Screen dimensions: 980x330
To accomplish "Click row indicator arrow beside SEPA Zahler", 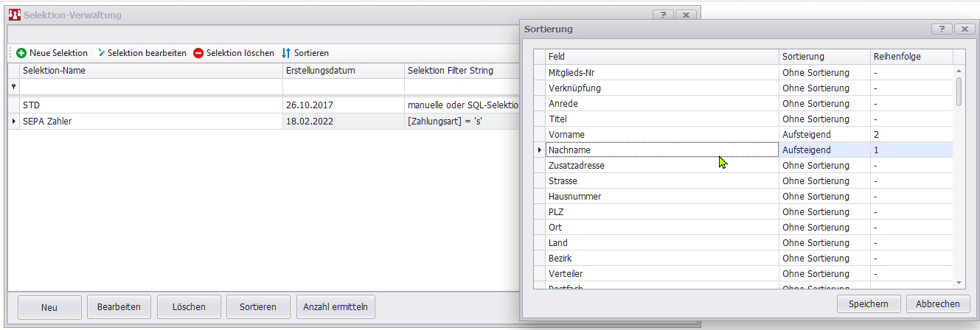I will coord(14,121).
